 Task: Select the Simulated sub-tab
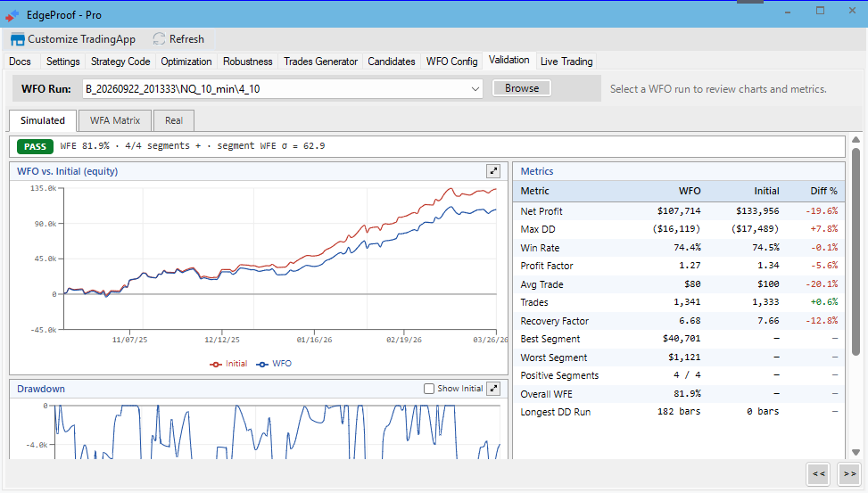[43, 120]
